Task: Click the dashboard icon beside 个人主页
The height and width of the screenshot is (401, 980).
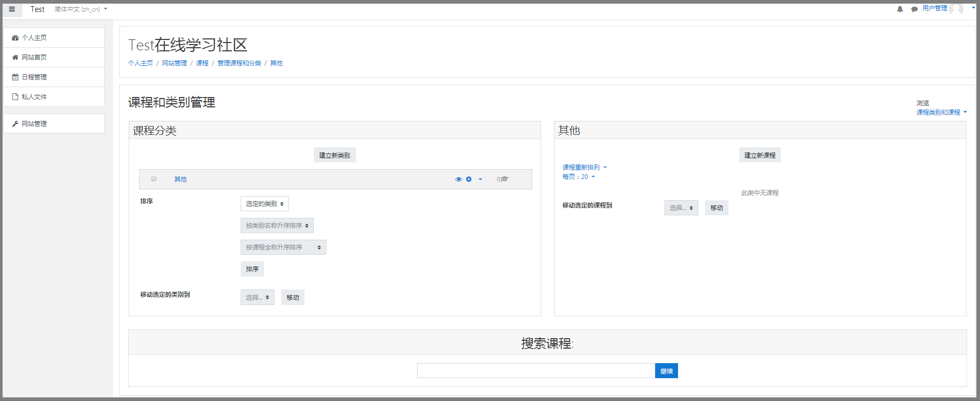Action: click(15, 38)
